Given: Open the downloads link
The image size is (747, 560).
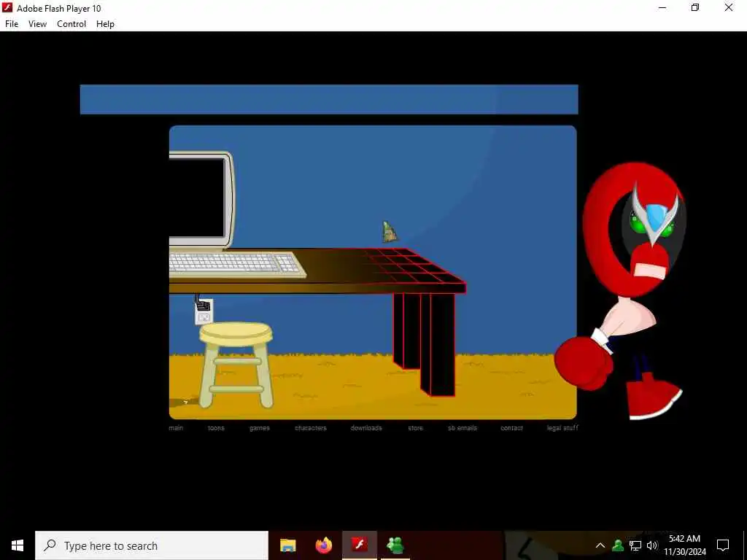Looking at the screenshot, I should (366, 427).
